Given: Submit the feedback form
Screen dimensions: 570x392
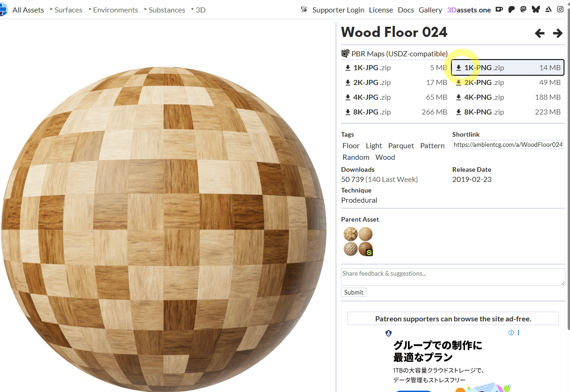Looking at the screenshot, I should point(354,292).
